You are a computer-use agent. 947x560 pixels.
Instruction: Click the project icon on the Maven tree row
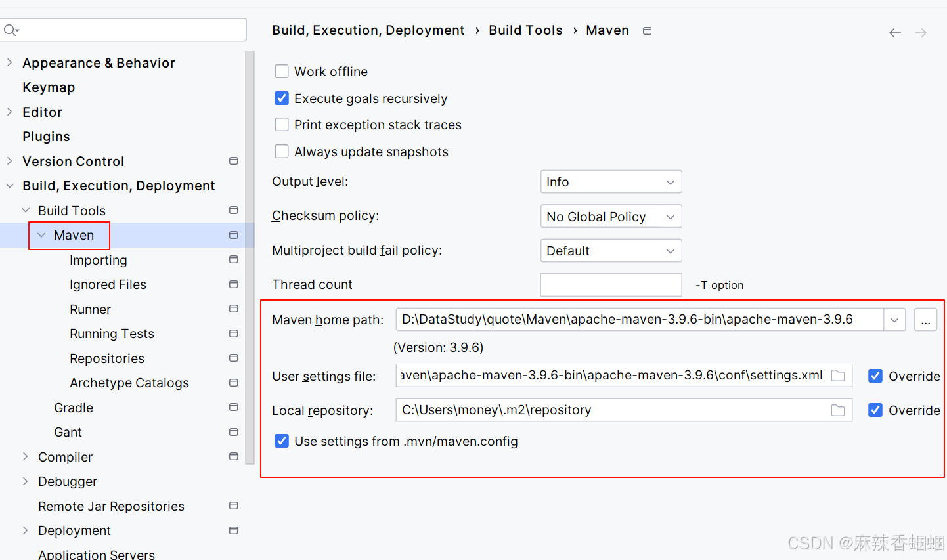pyautogui.click(x=233, y=235)
